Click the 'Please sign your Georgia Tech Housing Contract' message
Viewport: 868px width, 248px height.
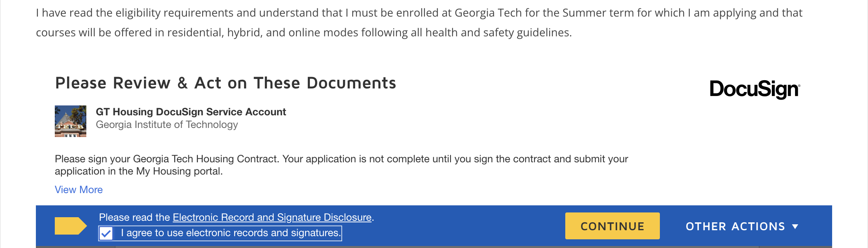coord(341,159)
